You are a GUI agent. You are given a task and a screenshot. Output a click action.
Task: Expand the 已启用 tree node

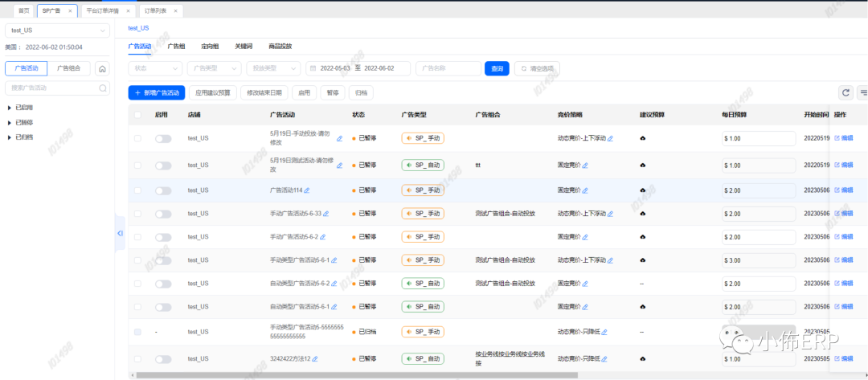click(10, 107)
